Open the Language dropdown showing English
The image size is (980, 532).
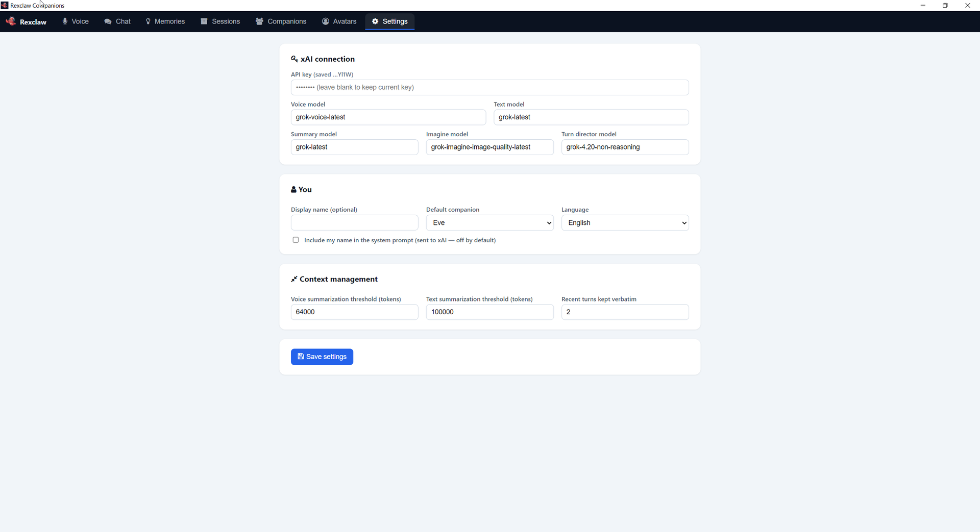[x=625, y=223]
